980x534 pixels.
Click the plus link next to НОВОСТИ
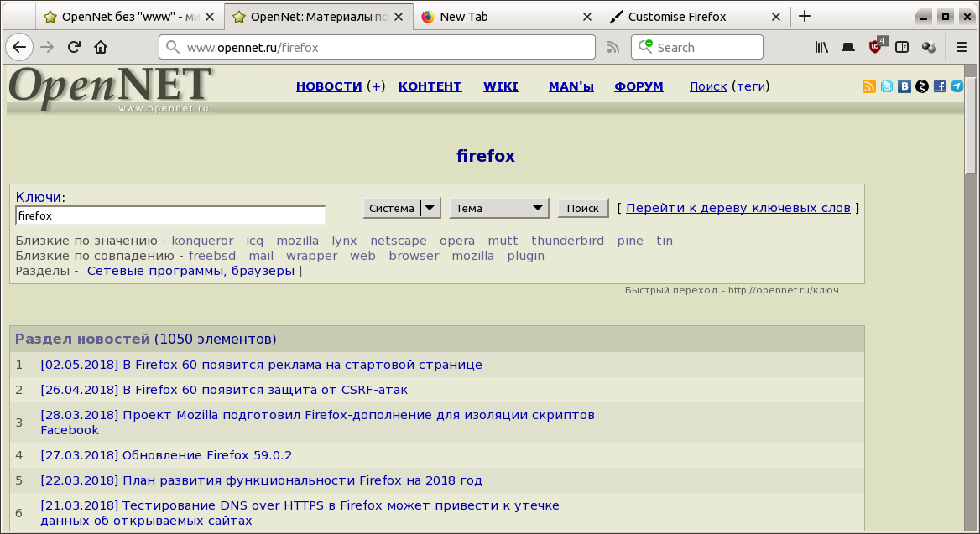tap(376, 86)
